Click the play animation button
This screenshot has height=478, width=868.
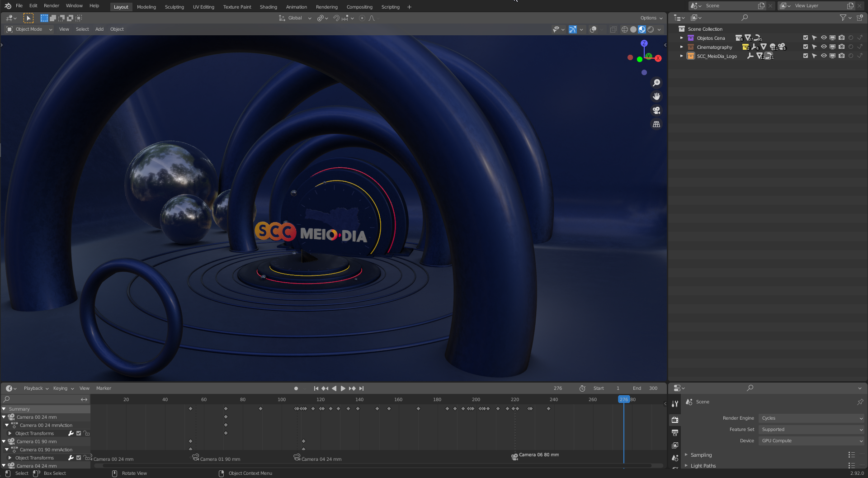tap(343, 388)
